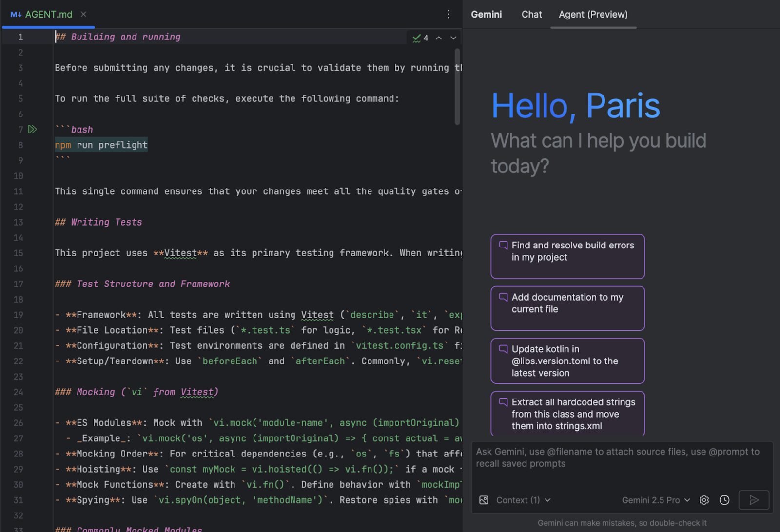The height and width of the screenshot is (532, 780).
Task: Open Gemini settings gear icon
Action: [x=704, y=500]
